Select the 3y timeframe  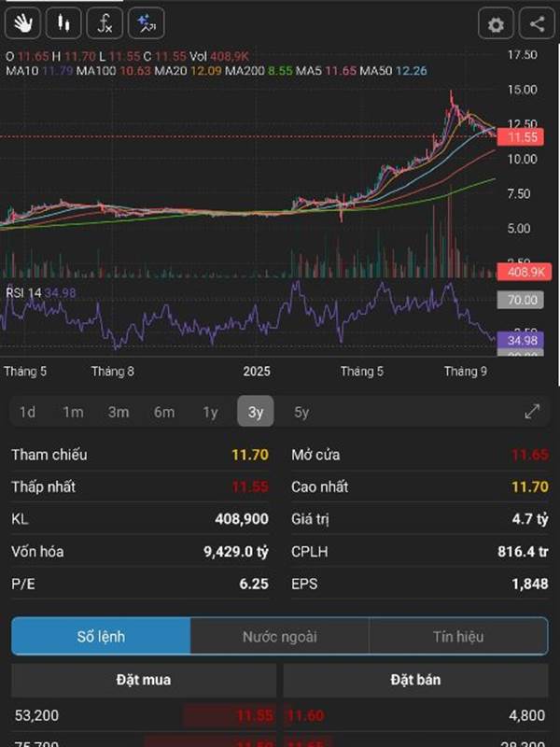coord(255,411)
